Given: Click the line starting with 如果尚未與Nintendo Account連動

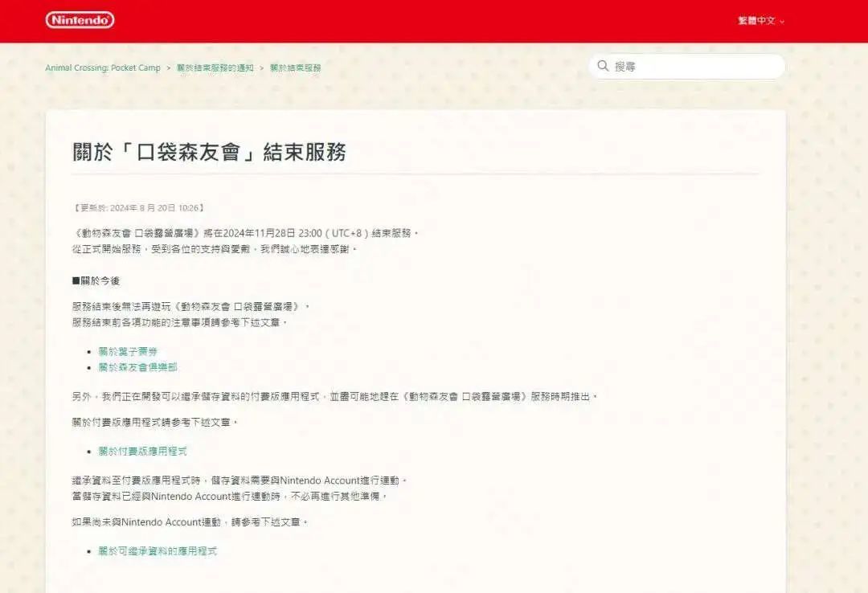Looking at the screenshot, I should pos(190,521).
